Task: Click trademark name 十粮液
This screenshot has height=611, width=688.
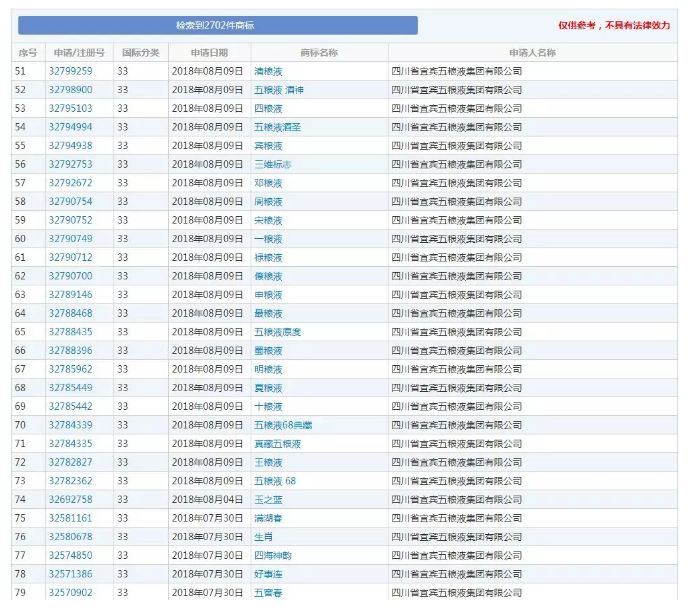Action: click(268, 407)
